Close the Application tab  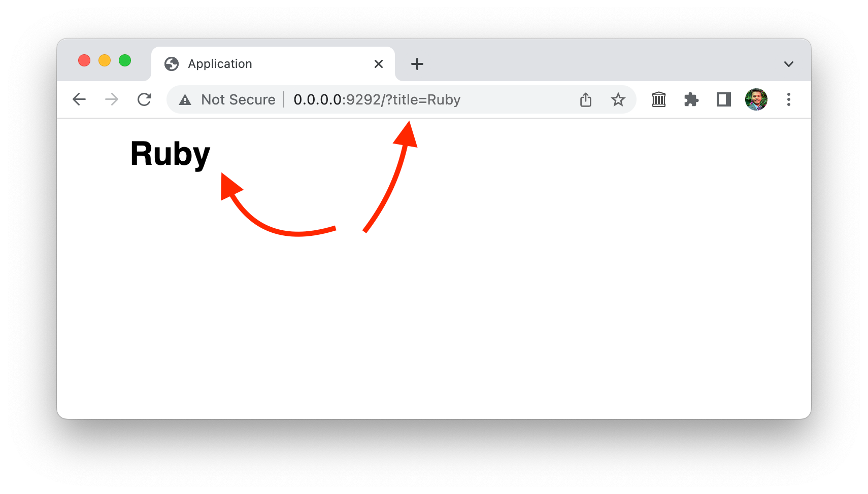click(379, 64)
